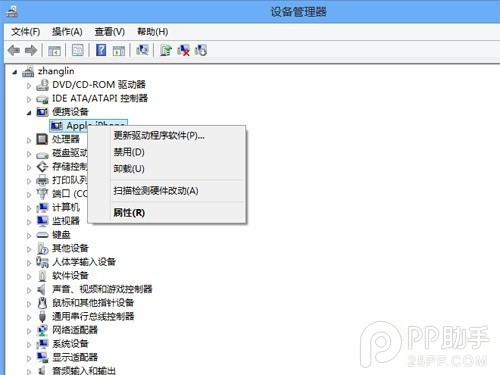Select the 人体学输入设备 label
500x375 pixels.
click(84, 262)
